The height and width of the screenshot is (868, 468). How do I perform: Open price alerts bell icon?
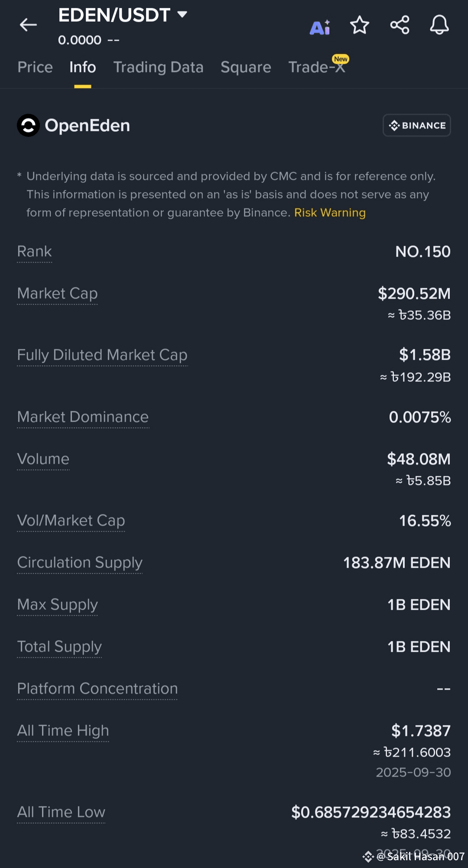click(x=439, y=25)
